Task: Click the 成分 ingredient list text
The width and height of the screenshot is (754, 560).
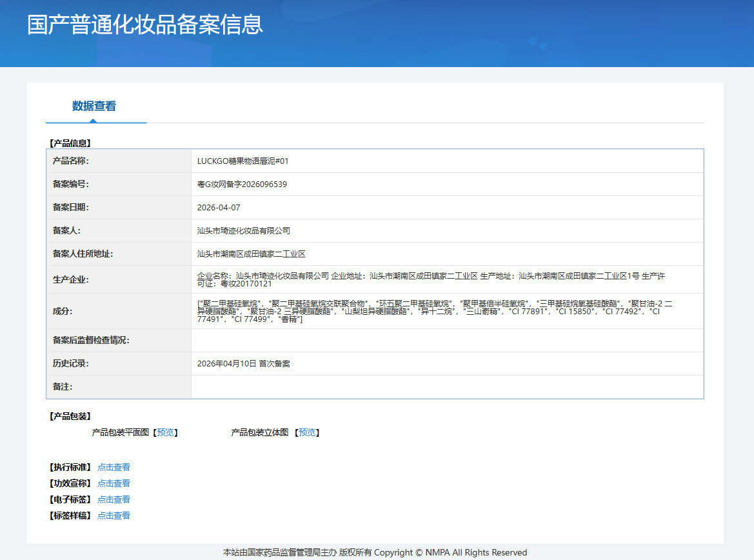Action: (435, 311)
